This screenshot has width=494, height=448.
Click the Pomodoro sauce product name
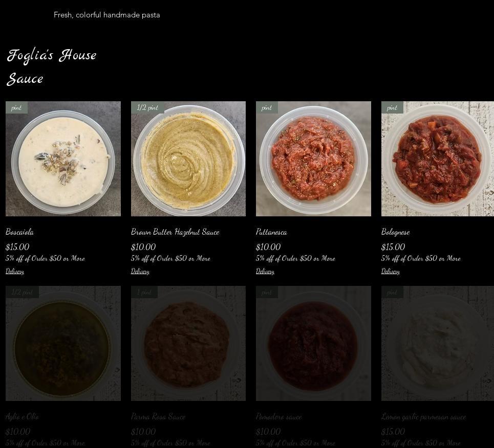(279, 416)
